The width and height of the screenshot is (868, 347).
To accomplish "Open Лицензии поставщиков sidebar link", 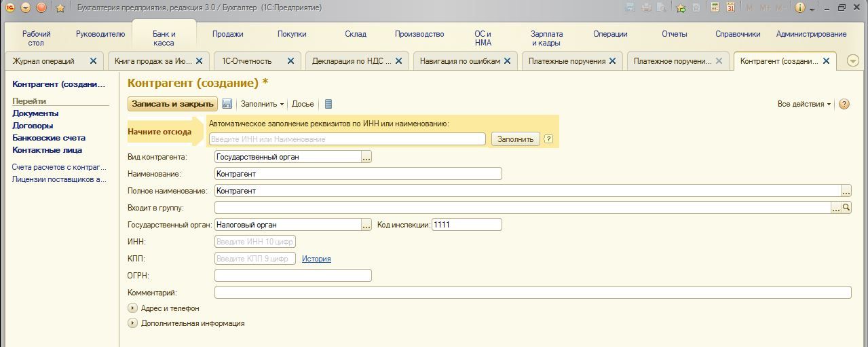I will coord(60,179).
